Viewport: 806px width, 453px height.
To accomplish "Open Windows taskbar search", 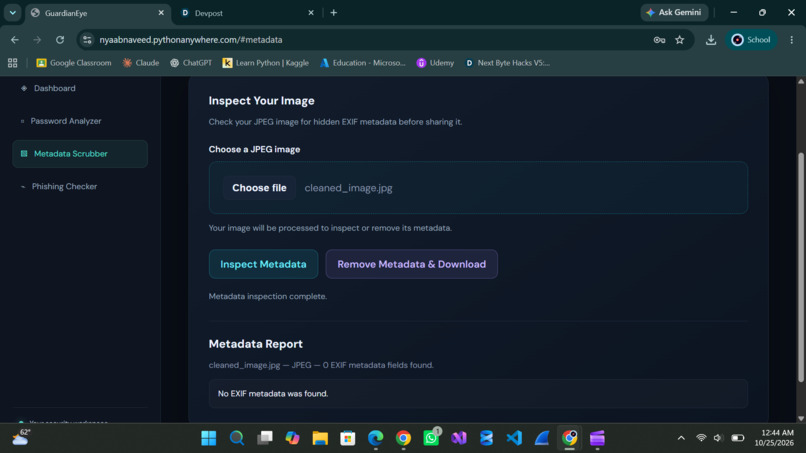I will [x=236, y=438].
